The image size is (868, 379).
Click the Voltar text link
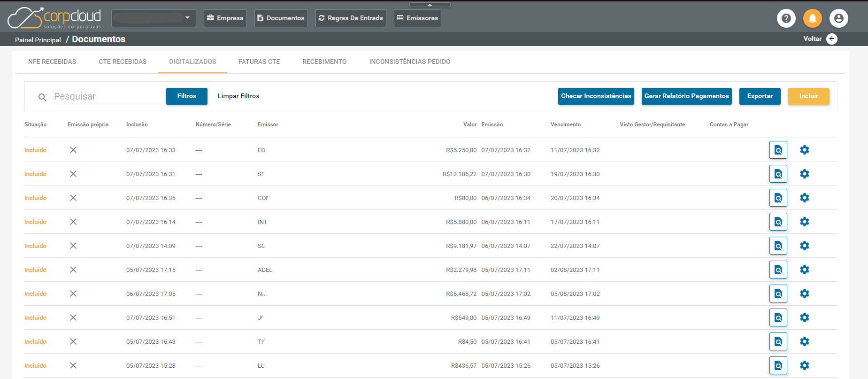[x=812, y=39]
